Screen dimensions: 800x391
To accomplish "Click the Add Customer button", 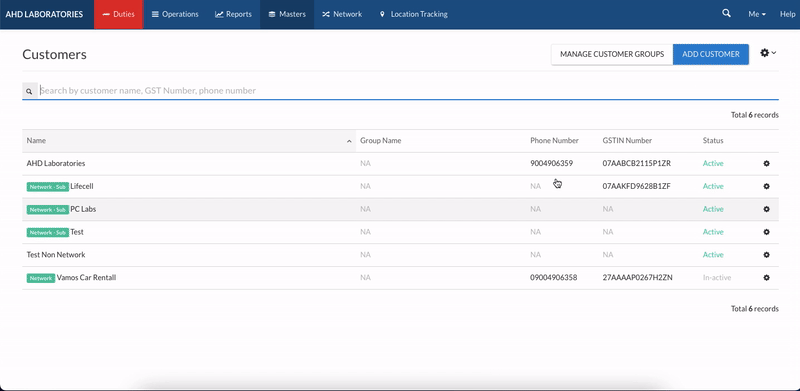I will coord(711,54).
